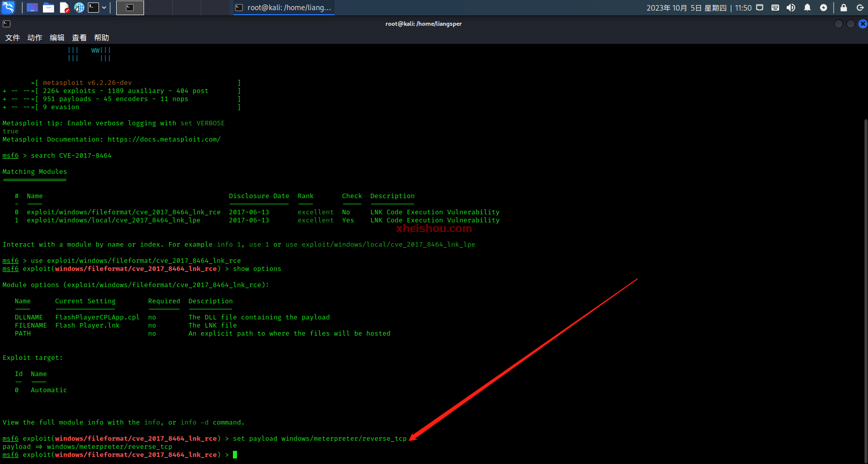Open the wired network tray icon
The image size is (868, 464).
click(x=760, y=8)
